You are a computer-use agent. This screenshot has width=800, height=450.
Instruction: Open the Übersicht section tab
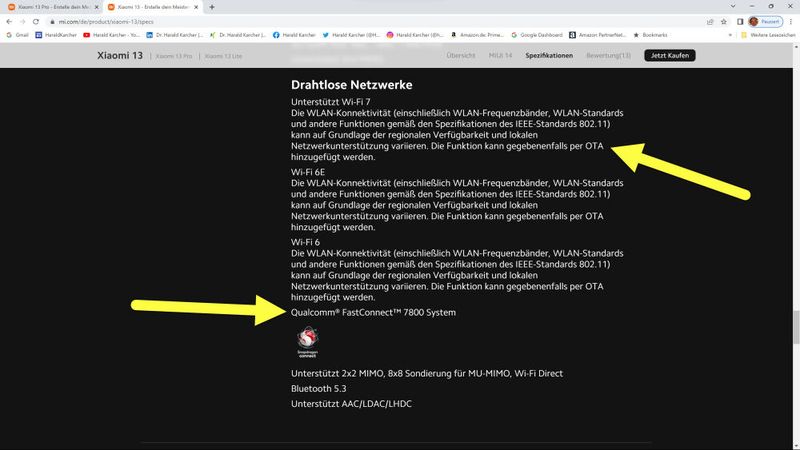[x=461, y=55]
